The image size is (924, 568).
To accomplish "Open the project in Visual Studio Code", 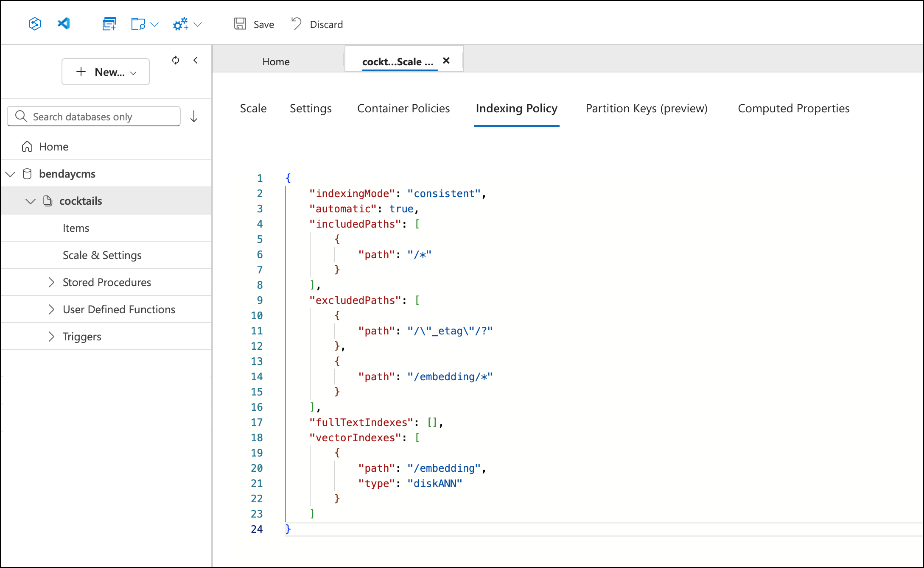I will (64, 24).
